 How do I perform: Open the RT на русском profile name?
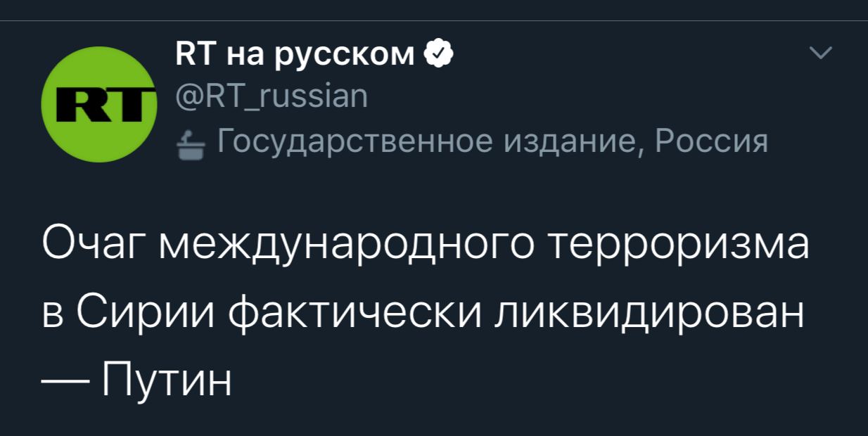(x=294, y=54)
